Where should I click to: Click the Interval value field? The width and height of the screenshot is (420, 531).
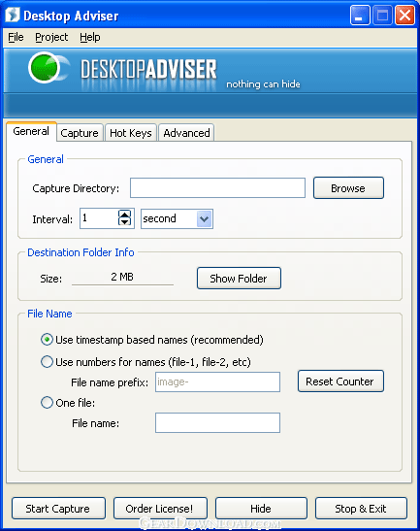[99, 218]
